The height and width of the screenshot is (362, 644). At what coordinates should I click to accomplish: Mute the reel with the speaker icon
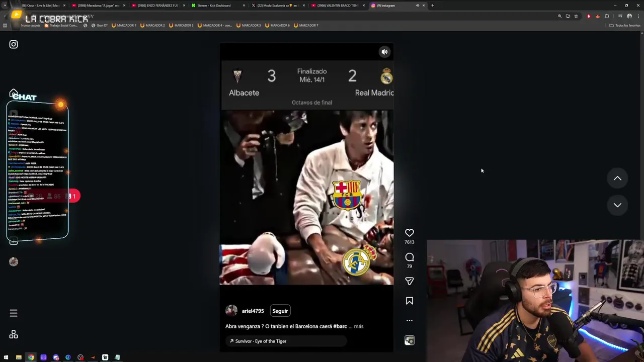tap(384, 52)
